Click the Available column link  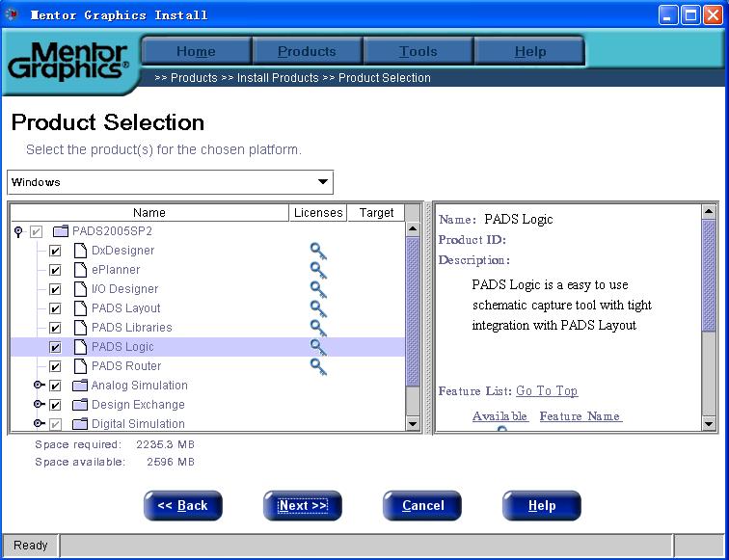pos(499,416)
